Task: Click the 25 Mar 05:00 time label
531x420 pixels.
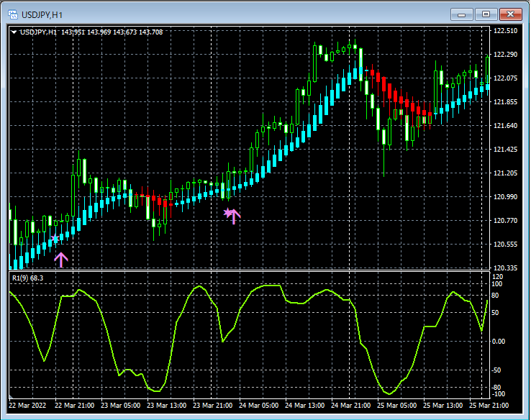Action: click(397, 405)
